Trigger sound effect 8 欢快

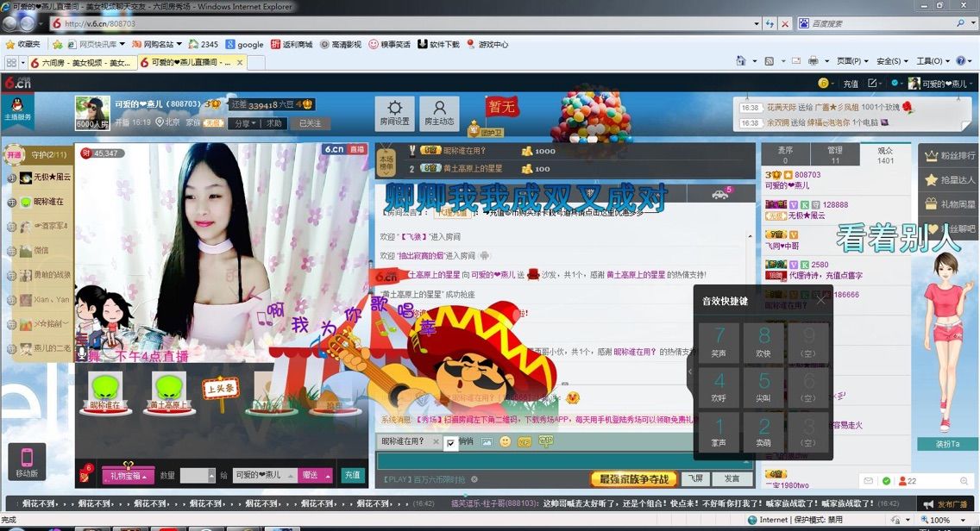(x=763, y=341)
